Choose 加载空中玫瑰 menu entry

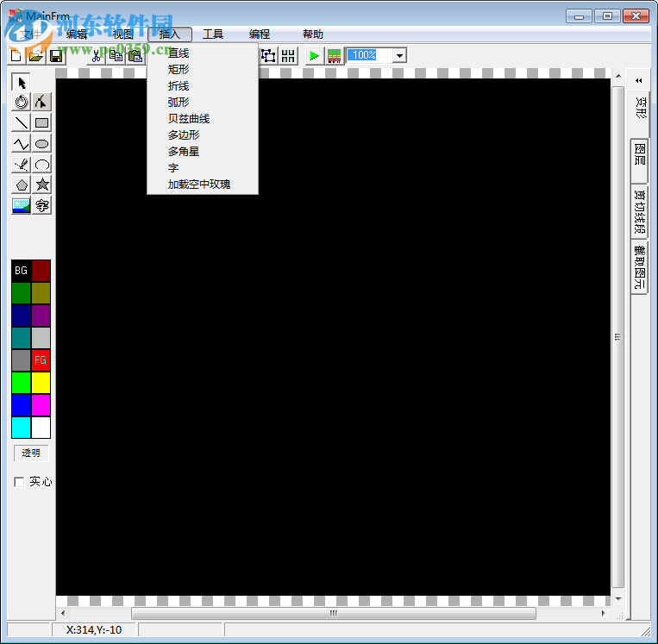point(203,184)
